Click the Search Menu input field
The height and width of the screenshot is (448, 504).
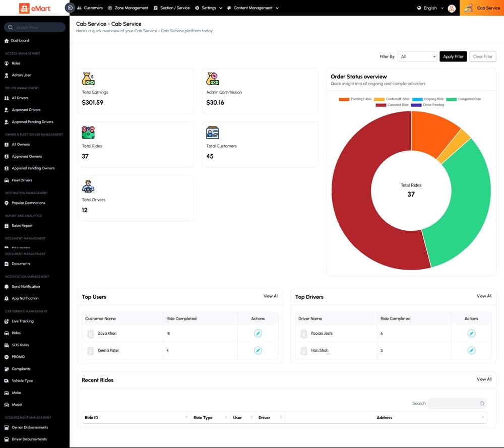pyautogui.click(x=38, y=27)
